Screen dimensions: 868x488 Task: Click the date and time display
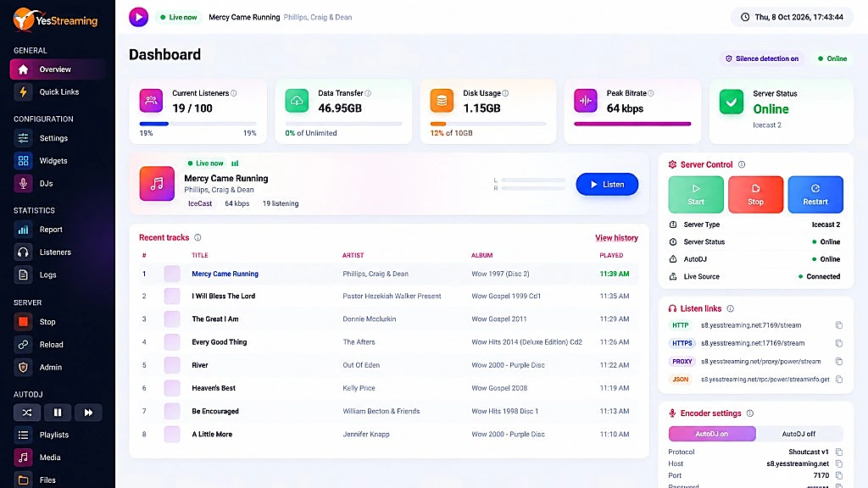tap(793, 17)
